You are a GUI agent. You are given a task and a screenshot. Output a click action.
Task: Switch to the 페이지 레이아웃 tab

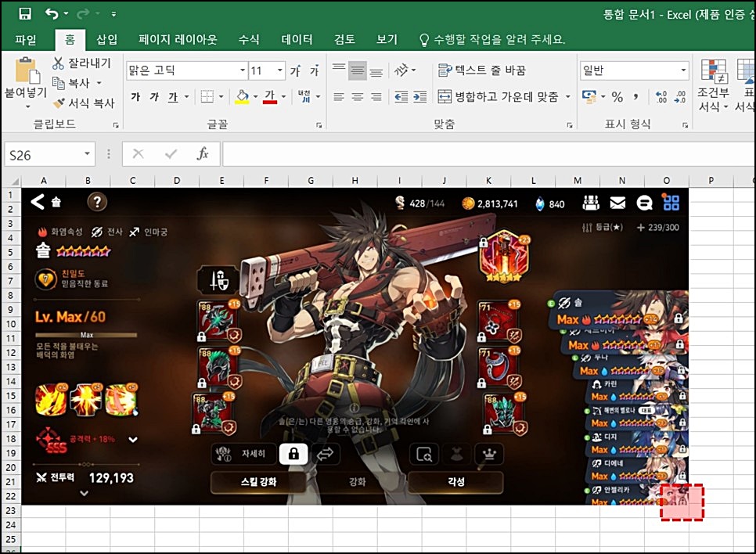click(x=178, y=40)
